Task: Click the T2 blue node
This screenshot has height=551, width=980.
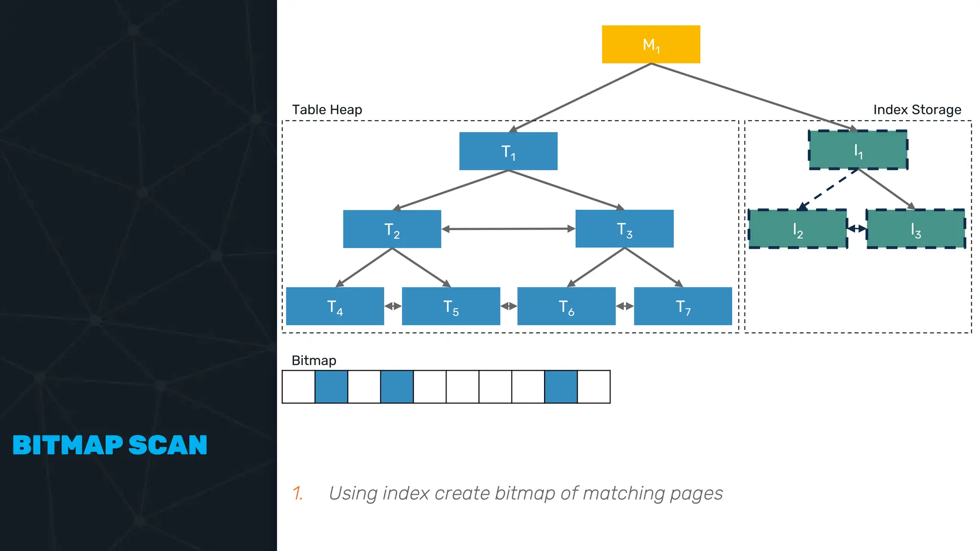Action: pos(392,229)
